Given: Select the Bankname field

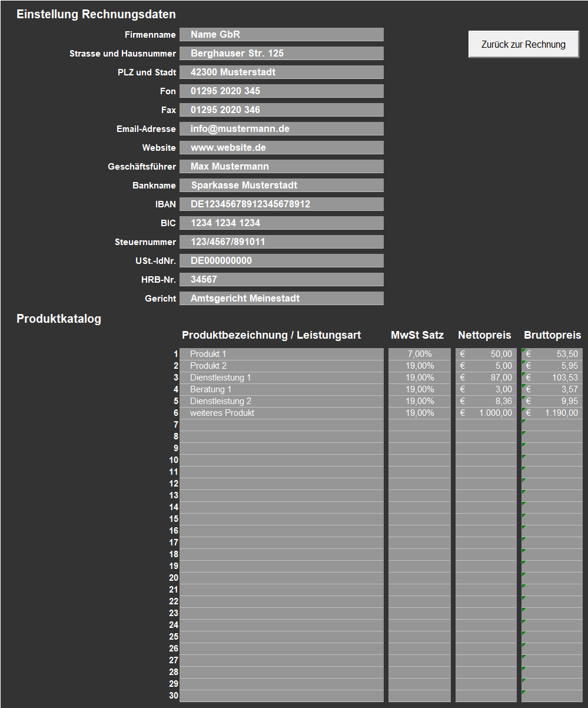Looking at the screenshot, I should pos(281,186).
